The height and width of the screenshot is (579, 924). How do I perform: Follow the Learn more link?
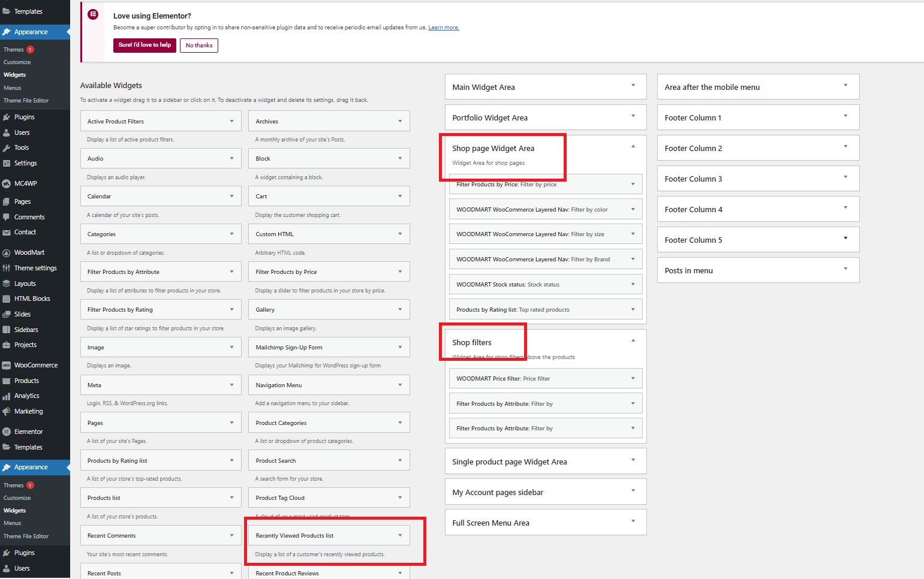444,28
